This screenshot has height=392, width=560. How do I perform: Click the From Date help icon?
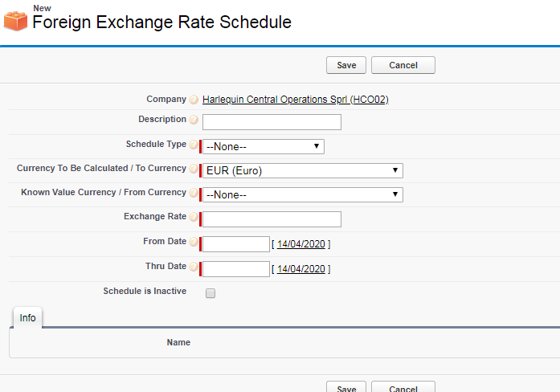click(194, 243)
